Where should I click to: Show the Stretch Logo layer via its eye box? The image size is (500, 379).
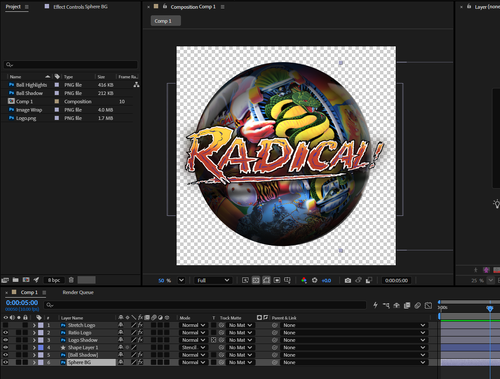5,325
